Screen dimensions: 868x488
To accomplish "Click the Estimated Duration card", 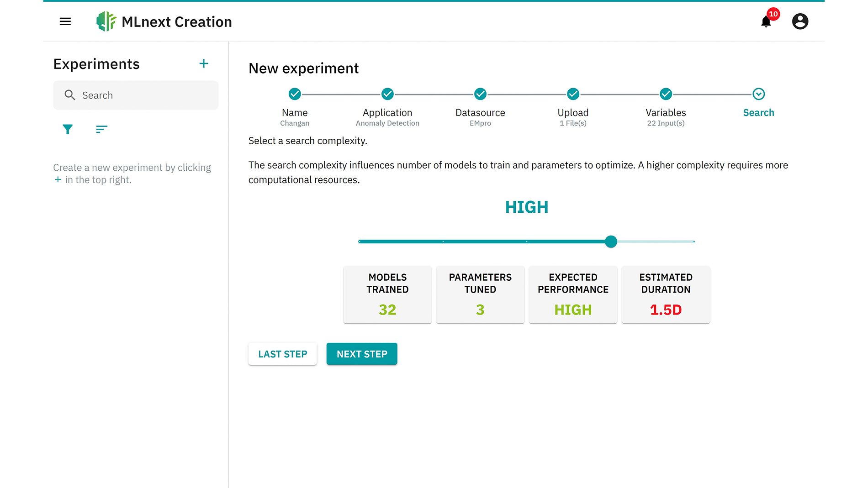I will coord(666,294).
